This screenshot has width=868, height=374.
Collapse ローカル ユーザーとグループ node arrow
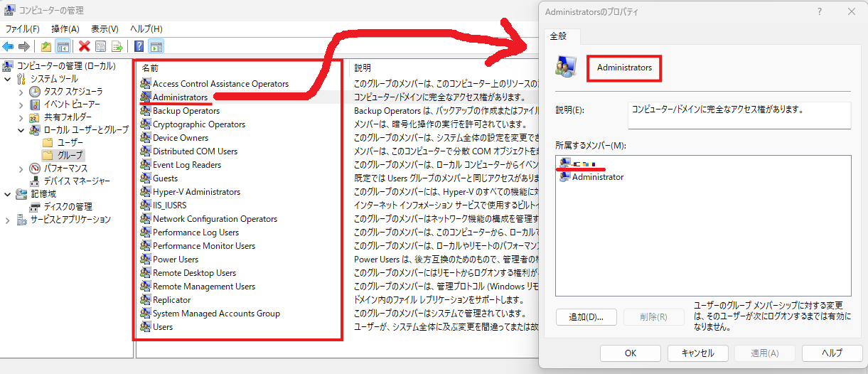(21, 129)
